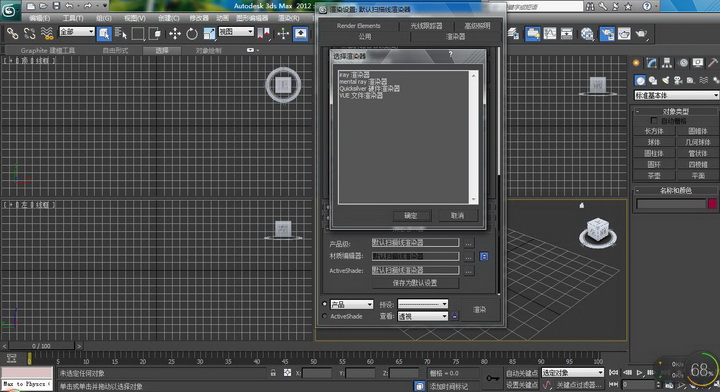Click the Redo arrow icon

(x=88, y=6)
